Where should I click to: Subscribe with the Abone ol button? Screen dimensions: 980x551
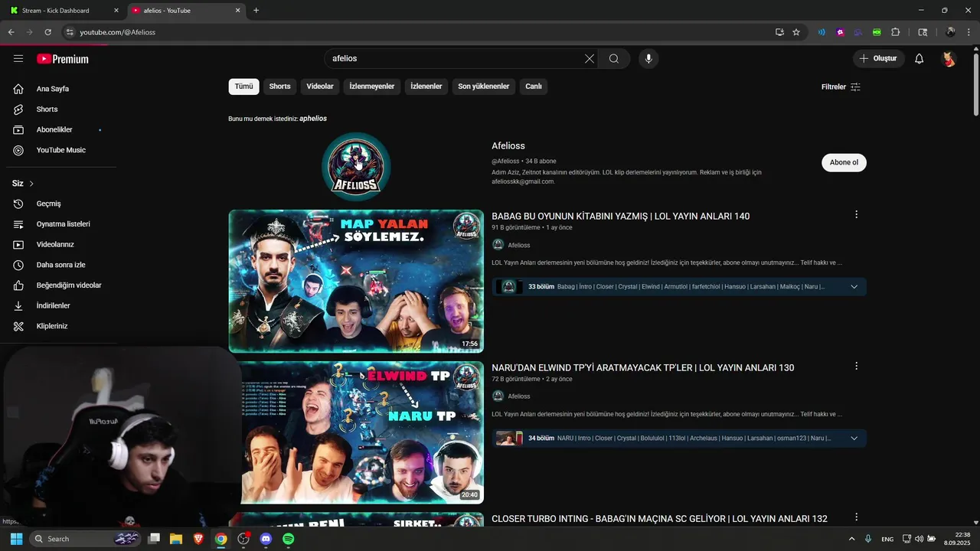[844, 162]
